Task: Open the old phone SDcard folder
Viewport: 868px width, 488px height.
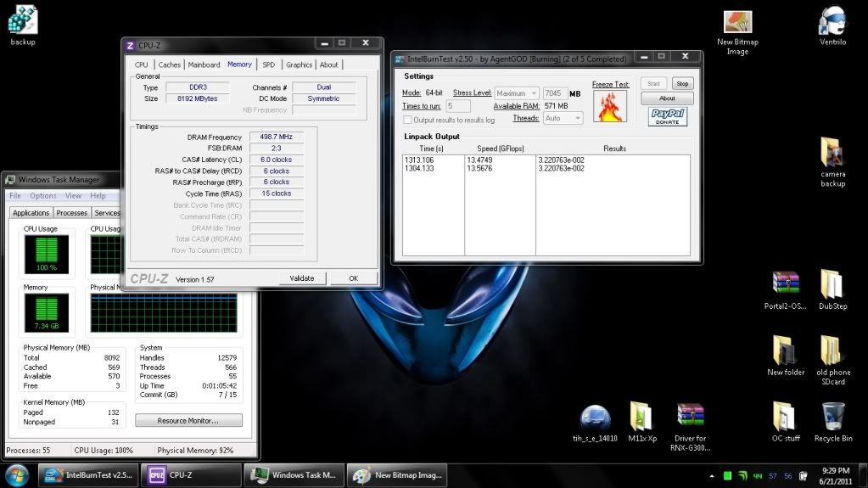Action: [832, 361]
